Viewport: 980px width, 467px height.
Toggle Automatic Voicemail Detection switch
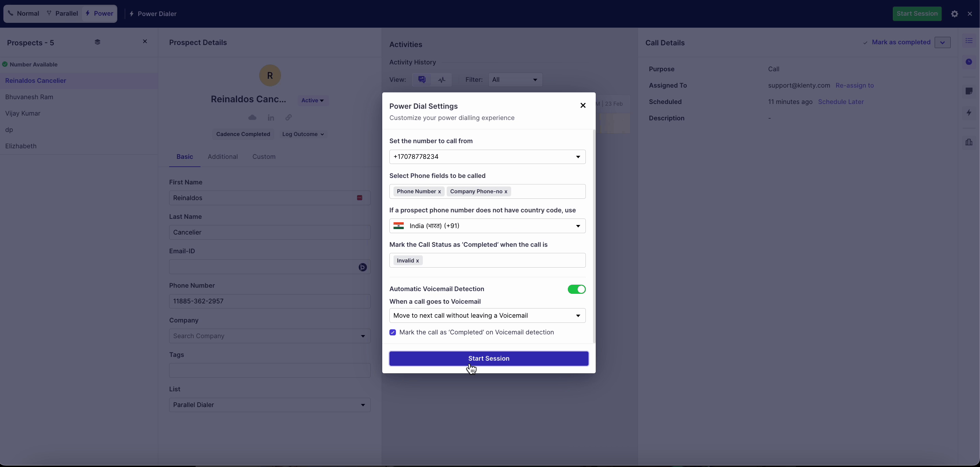point(576,289)
